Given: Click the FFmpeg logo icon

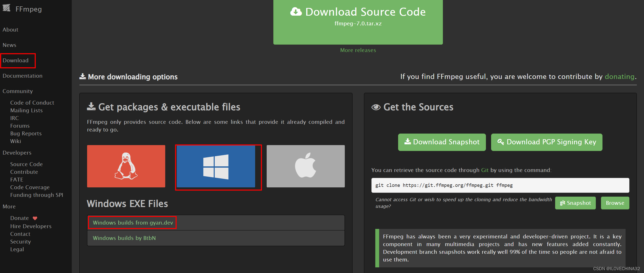Looking at the screenshot, I should click(6, 8).
